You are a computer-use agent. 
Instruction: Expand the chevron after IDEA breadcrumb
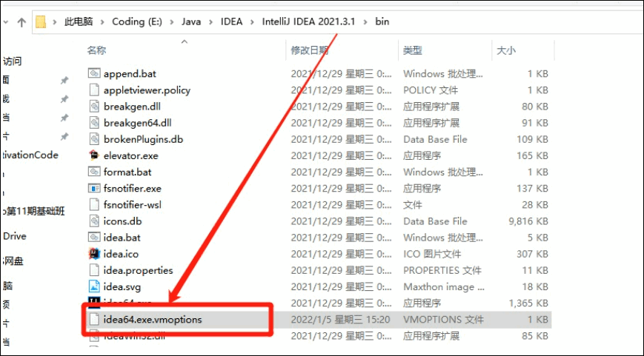coord(253,21)
